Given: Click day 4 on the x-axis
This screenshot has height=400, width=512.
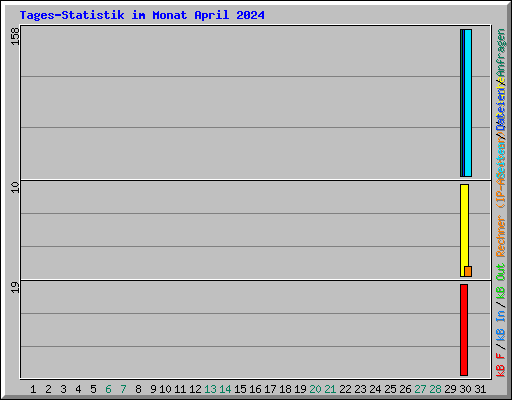Looking at the screenshot, I should click(x=78, y=389).
